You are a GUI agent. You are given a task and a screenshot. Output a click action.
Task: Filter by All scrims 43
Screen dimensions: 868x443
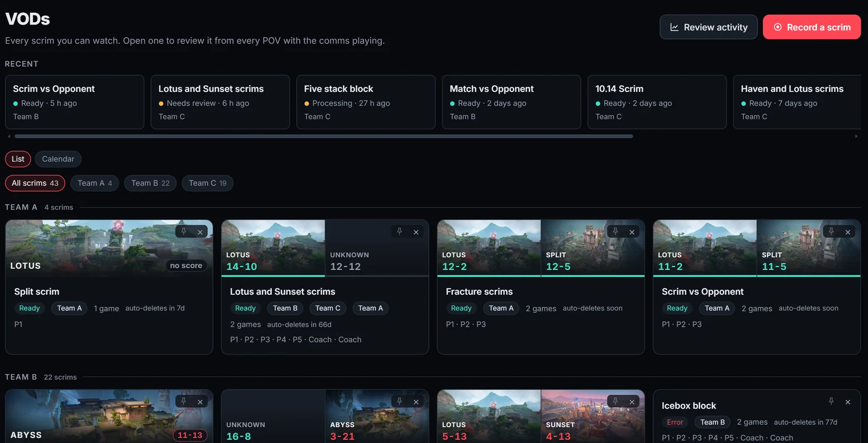[35, 183]
